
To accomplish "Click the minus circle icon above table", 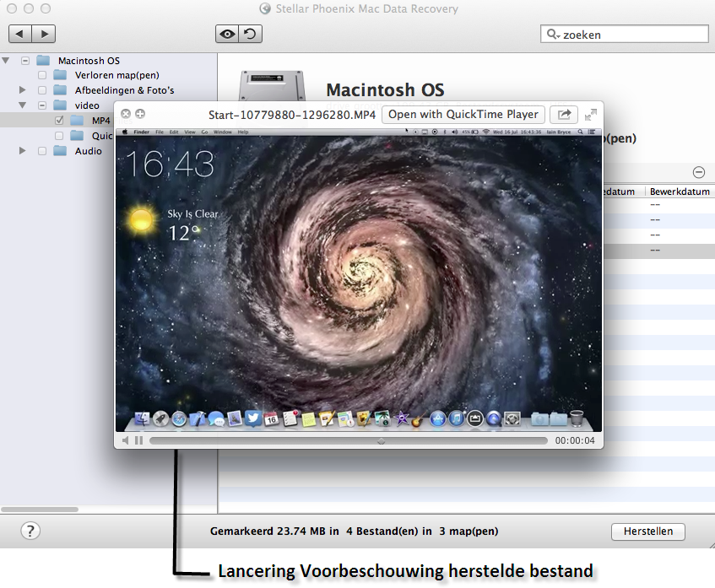I will [699, 172].
